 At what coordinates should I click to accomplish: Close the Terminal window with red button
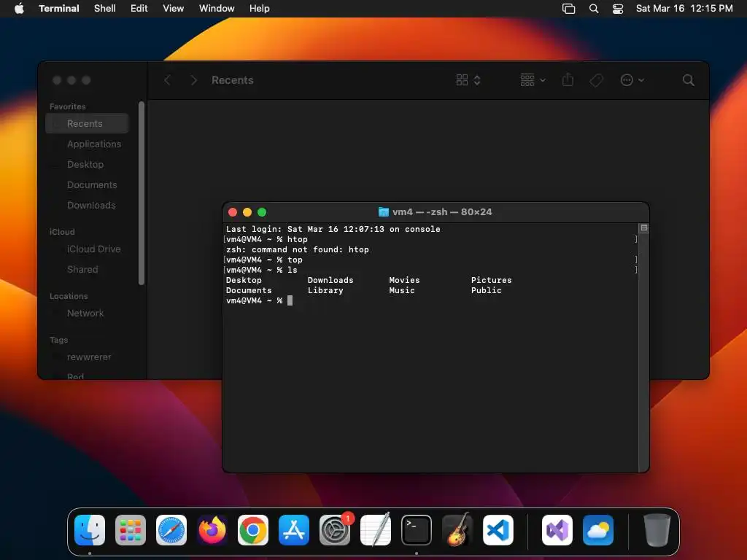tap(233, 212)
